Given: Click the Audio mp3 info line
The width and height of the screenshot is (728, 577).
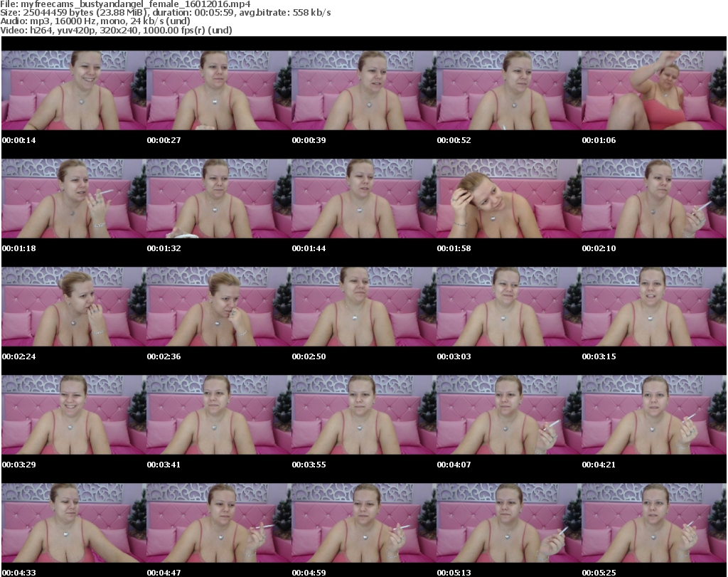Looking at the screenshot, I should click(x=95, y=21).
